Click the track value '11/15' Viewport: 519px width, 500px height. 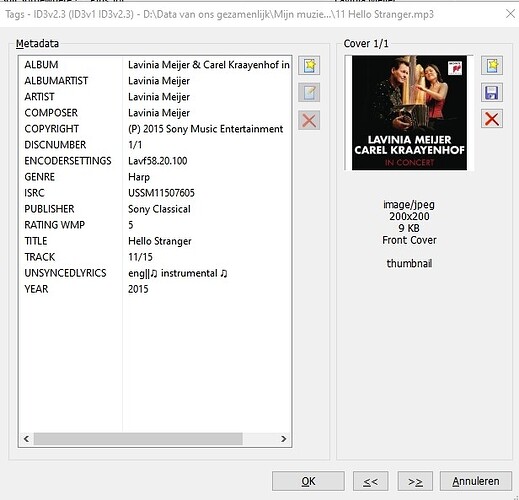pyautogui.click(x=140, y=257)
